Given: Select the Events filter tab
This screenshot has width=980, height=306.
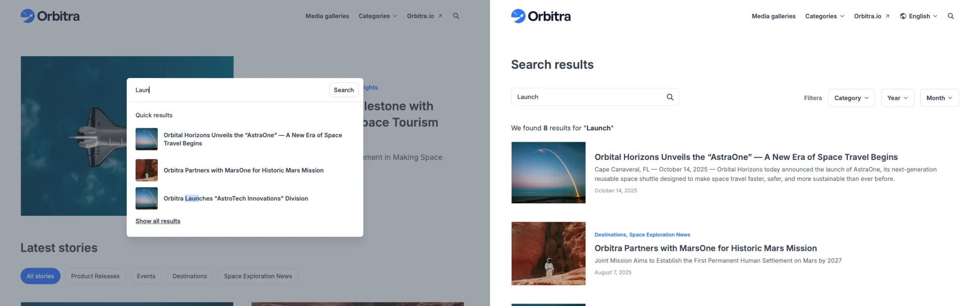Looking at the screenshot, I should point(146,276).
